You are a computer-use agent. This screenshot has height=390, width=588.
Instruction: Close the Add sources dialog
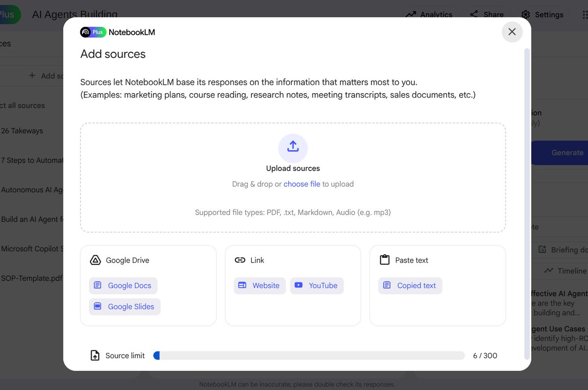(x=512, y=32)
